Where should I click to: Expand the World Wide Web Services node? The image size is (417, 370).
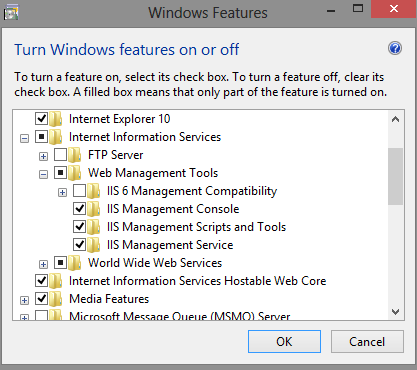point(43,264)
